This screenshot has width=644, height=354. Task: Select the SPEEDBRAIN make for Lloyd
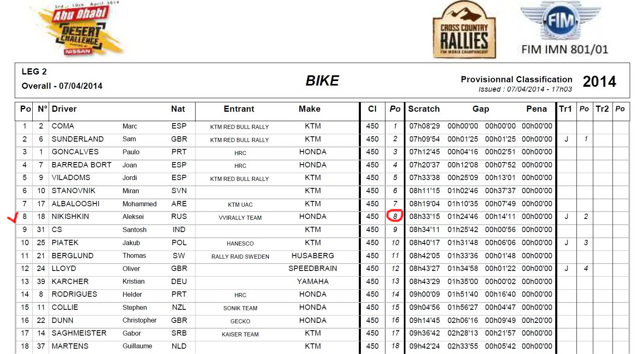pyautogui.click(x=313, y=268)
